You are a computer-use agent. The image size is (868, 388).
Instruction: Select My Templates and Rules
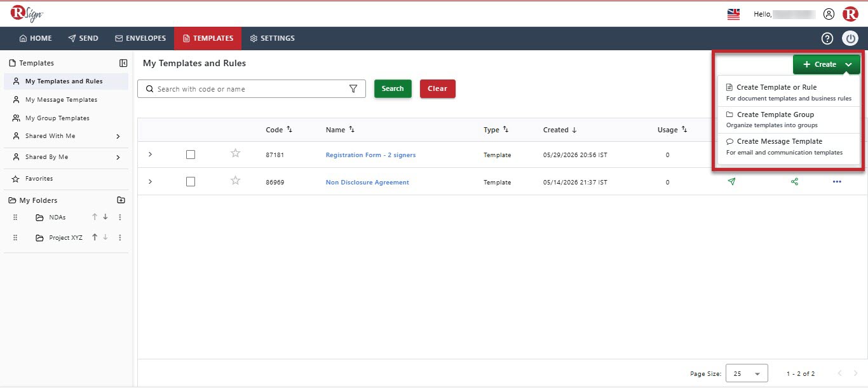66,81
